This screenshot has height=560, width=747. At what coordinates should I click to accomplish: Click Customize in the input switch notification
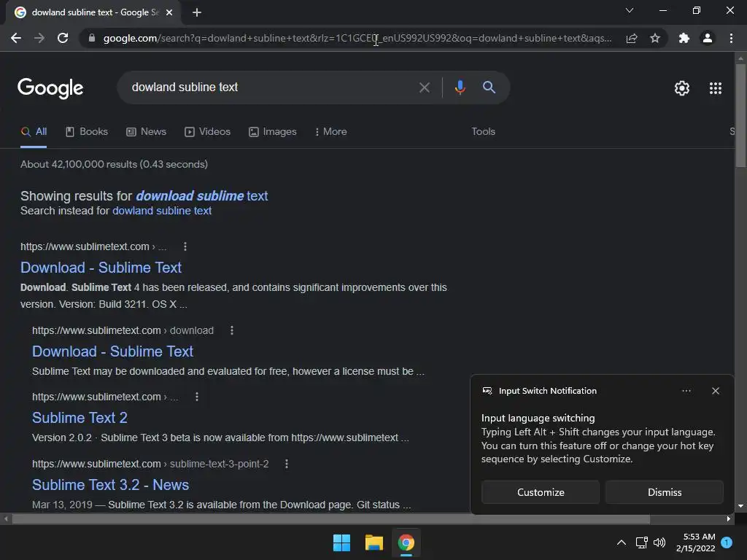[x=541, y=492]
